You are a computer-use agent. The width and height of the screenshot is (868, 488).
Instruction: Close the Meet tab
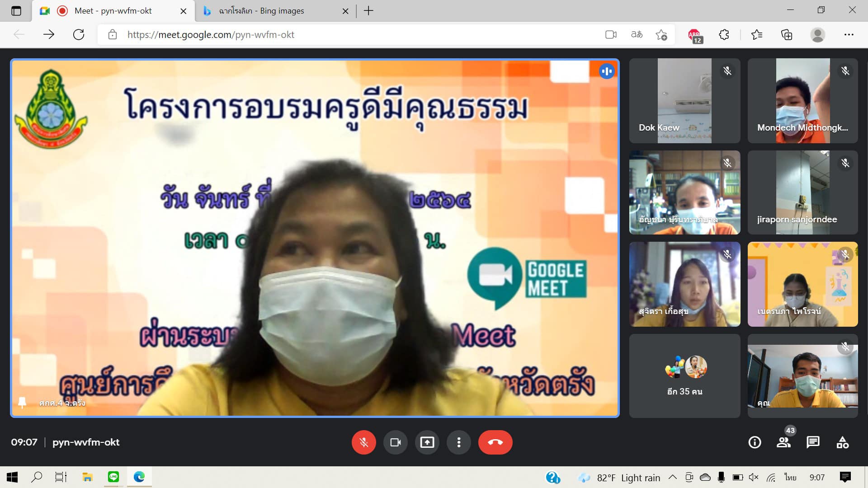pos(184,11)
